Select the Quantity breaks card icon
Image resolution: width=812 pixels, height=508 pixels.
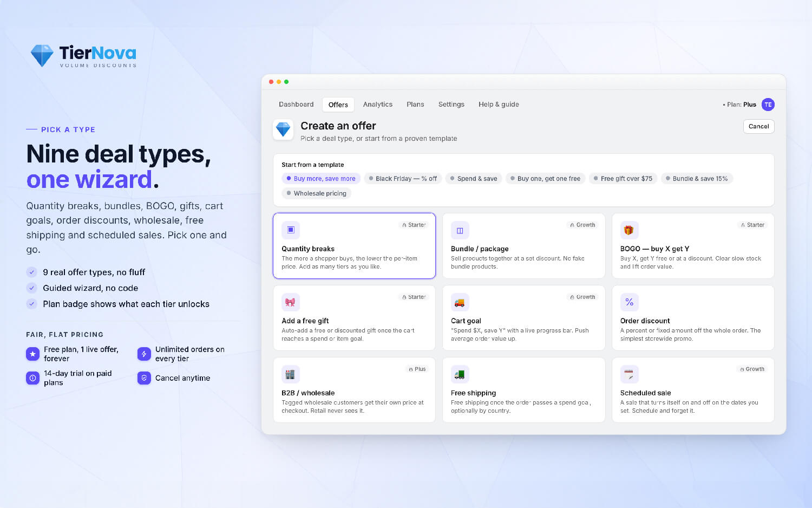click(291, 230)
